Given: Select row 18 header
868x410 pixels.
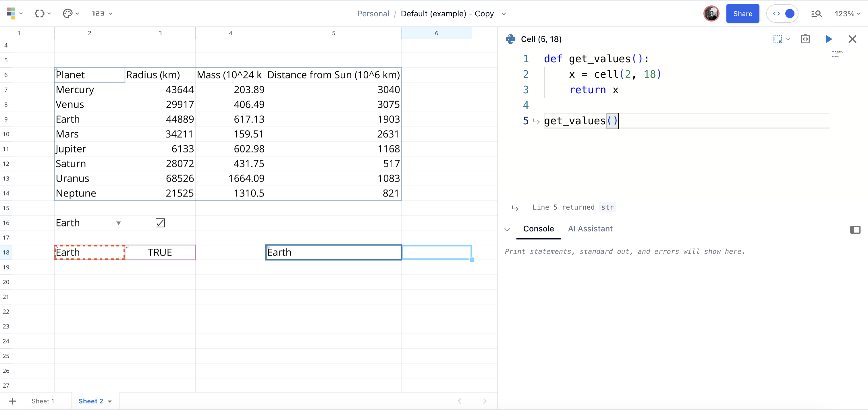Looking at the screenshot, I should 6,252.
